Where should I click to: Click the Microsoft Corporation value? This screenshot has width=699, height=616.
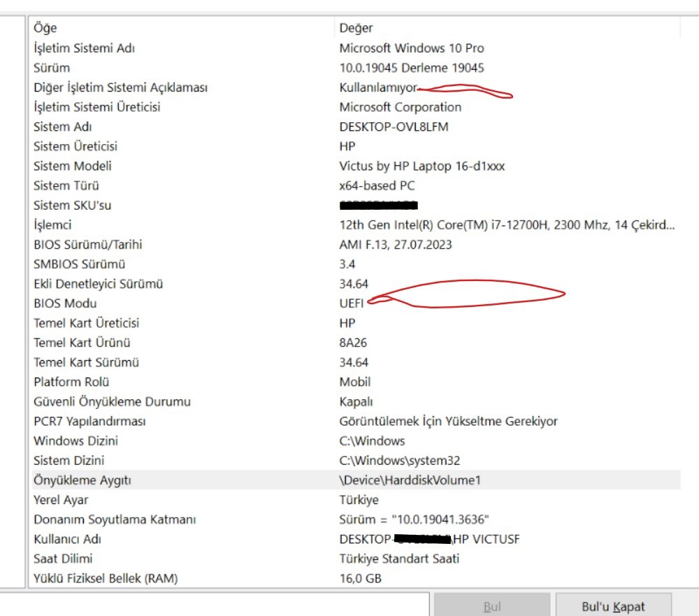[x=401, y=107]
